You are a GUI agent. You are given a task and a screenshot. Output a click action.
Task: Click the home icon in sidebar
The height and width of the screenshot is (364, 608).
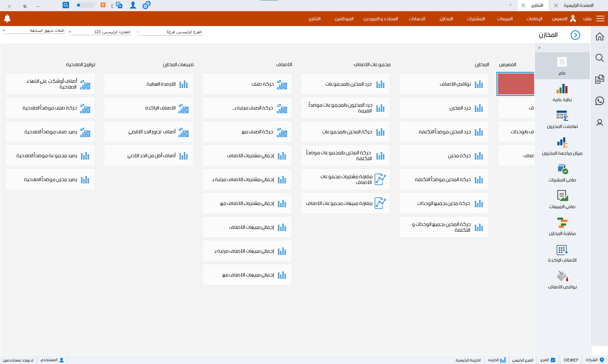pos(600,37)
